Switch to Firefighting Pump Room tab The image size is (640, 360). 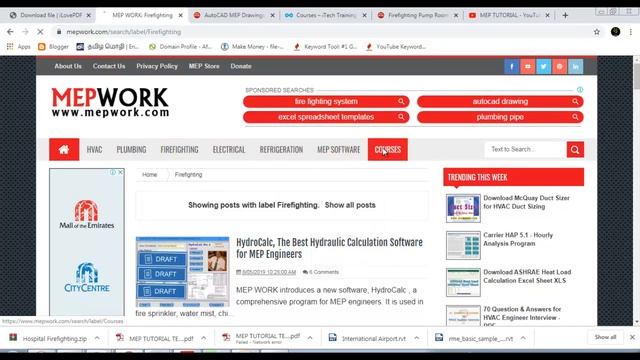click(x=418, y=15)
